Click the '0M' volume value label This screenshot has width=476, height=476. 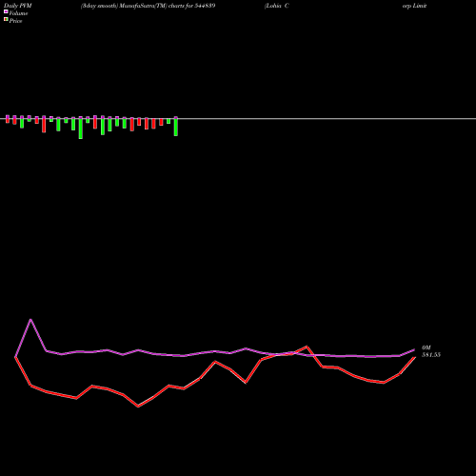(426, 347)
